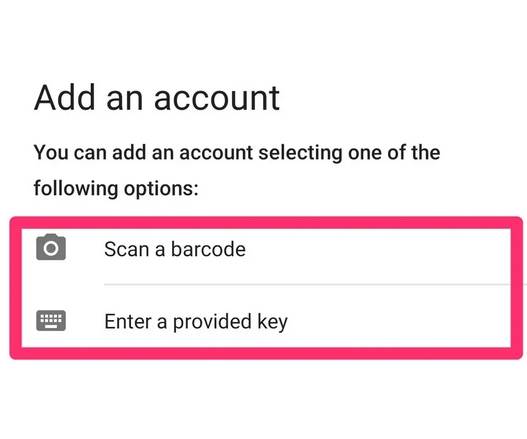Screen dimensions: 527x439
Task: Click the blank area right of "Scan a barcode"
Action: coord(378,249)
